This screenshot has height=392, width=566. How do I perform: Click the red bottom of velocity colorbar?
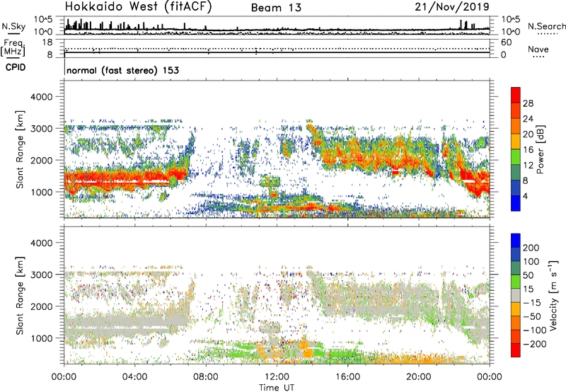click(516, 350)
